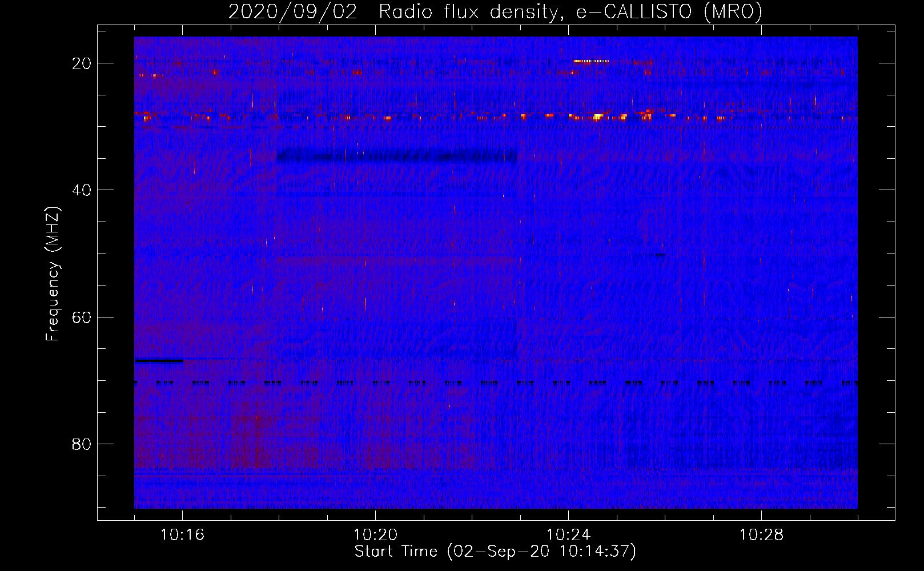Viewport: 924px width, 571px height.
Task: Click the 10:20 time tick label
Action: pos(375,535)
